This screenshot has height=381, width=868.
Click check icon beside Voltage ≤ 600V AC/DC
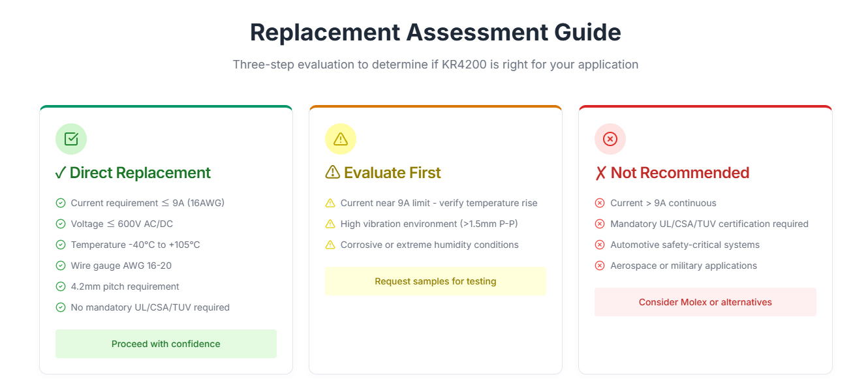pyautogui.click(x=61, y=224)
